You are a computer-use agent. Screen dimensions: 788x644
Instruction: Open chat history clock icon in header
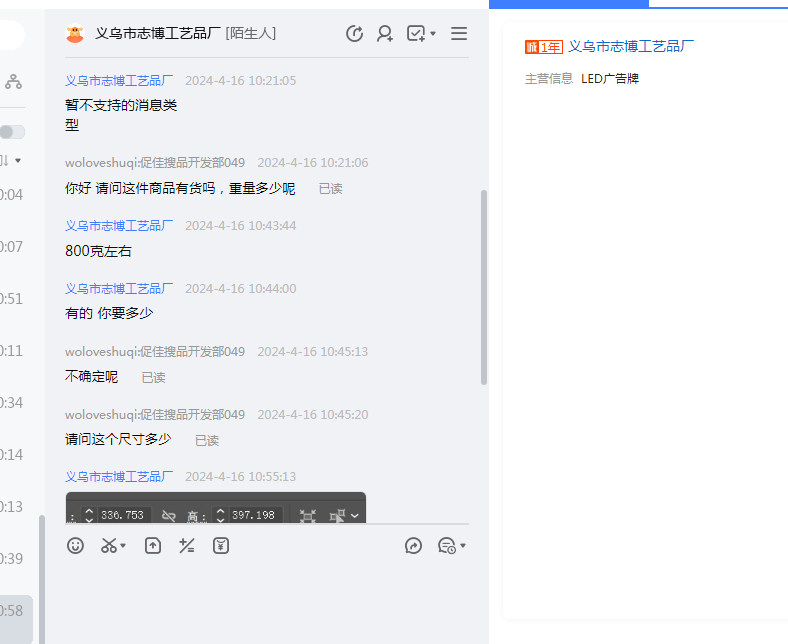[354, 34]
